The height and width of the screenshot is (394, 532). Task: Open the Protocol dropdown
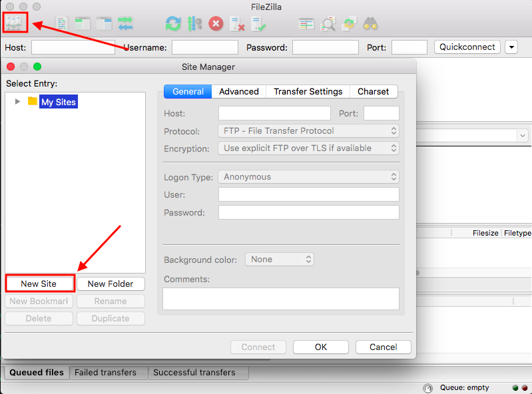[x=308, y=131]
